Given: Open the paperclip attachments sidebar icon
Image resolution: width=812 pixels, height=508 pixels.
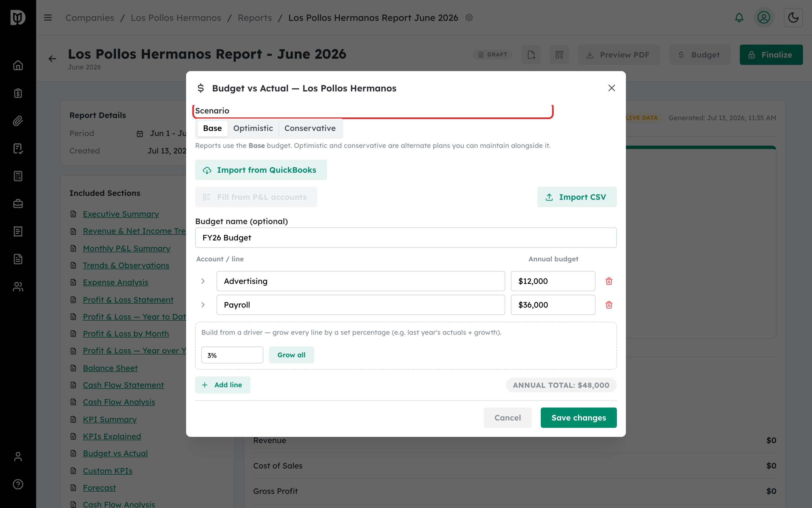Looking at the screenshot, I should point(18,121).
